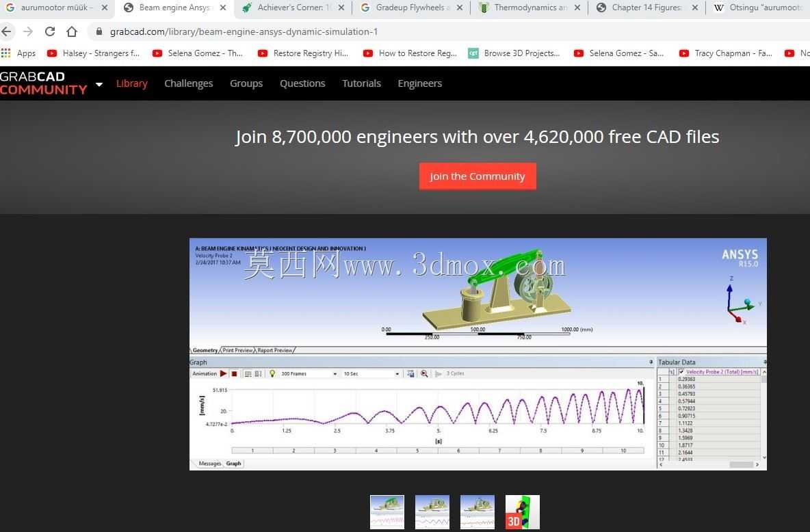The width and height of the screenshot is (810, 532).
Task: Open the 'Selena Gomez - Th...' bookmark
Action: [x=197, y=53]
